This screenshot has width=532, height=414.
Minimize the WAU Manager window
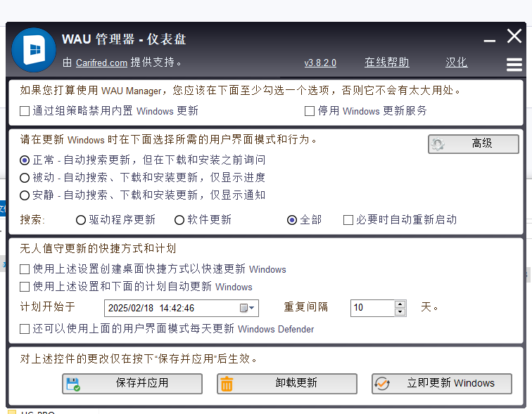click(x=489, y=41)
